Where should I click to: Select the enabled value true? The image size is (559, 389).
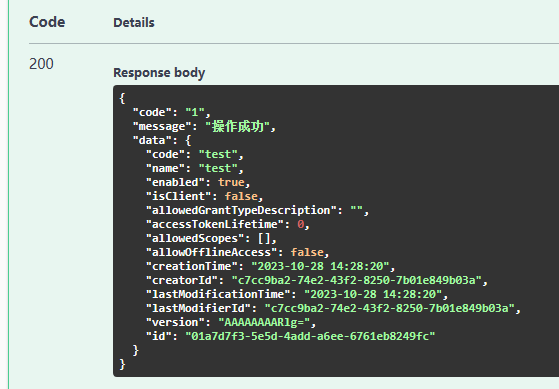coord(231,182)
